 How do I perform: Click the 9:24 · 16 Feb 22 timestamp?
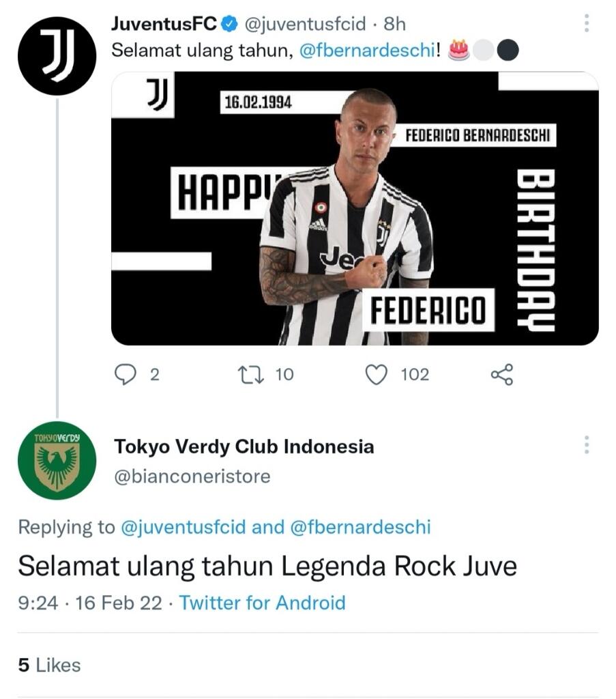pos(90,603)
